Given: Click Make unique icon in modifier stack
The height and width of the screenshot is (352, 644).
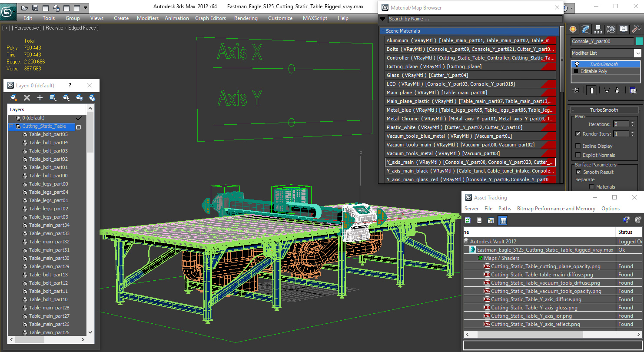Looking at the screenshot, I should point(606,90).
